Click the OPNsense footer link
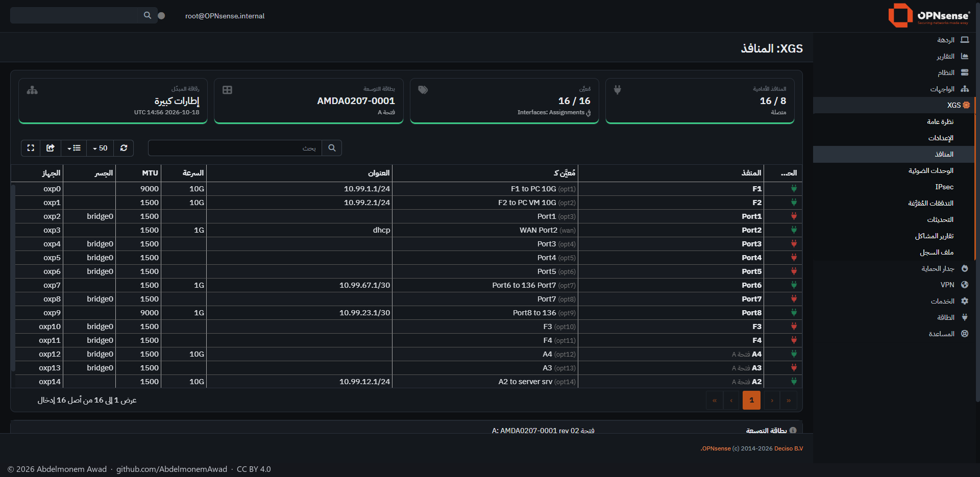This screenshot has height=477, width=980. (x=716, y=448)
